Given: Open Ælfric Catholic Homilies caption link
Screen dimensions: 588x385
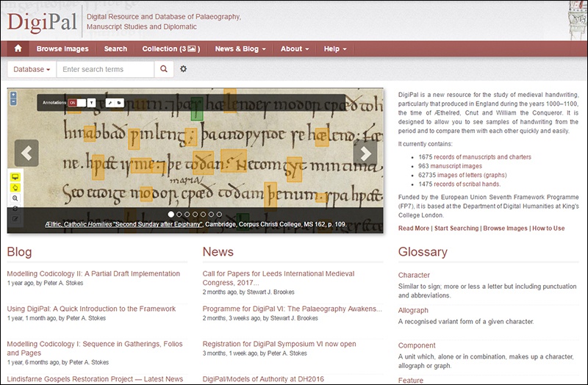Looking at the screenshot, I should [x=123, y=224].
